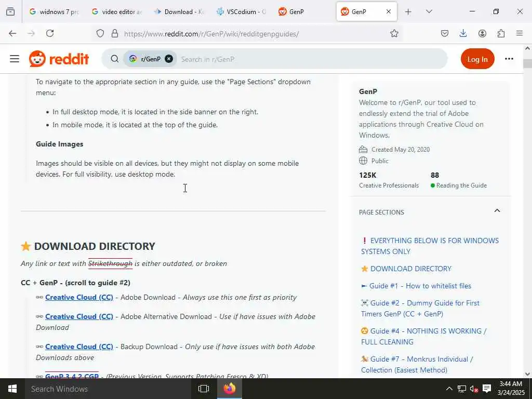
Task: Switch to the 'video editor' Google tab
Action: click(x=116, y=11)
